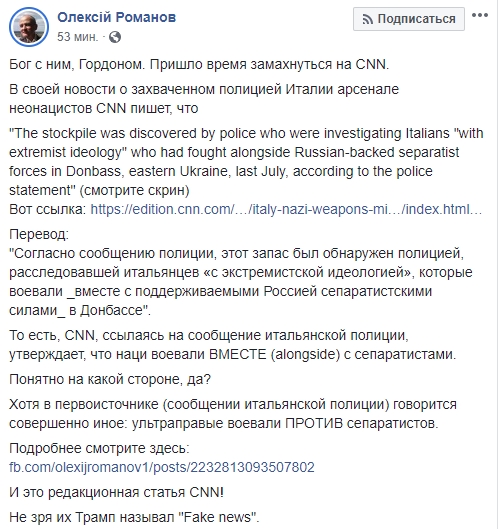Click the English CNN stockpile quote paragraph
Viewport: 498px width, 529px height.
click(x=246, y=162)
